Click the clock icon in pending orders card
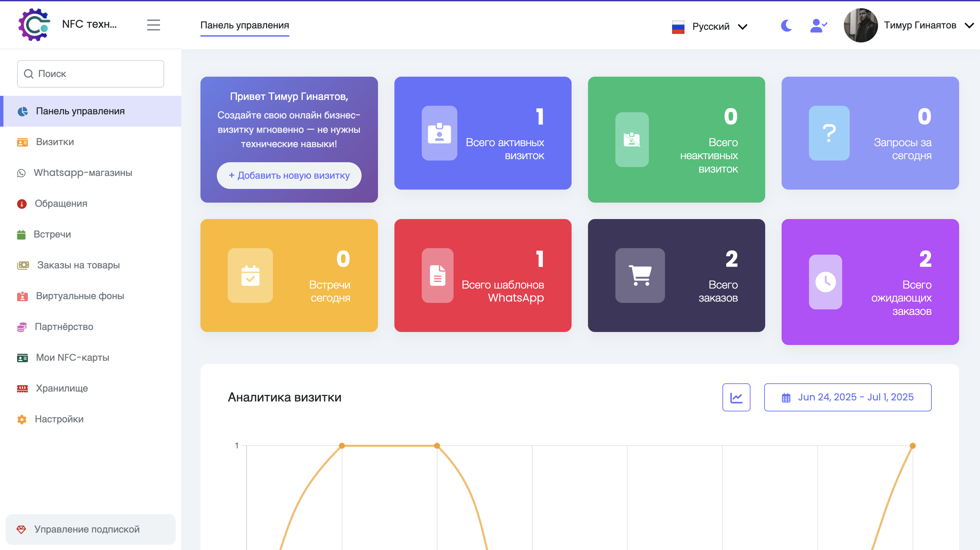The height and width of the screenshot is (550, 980). pos(825,282)
